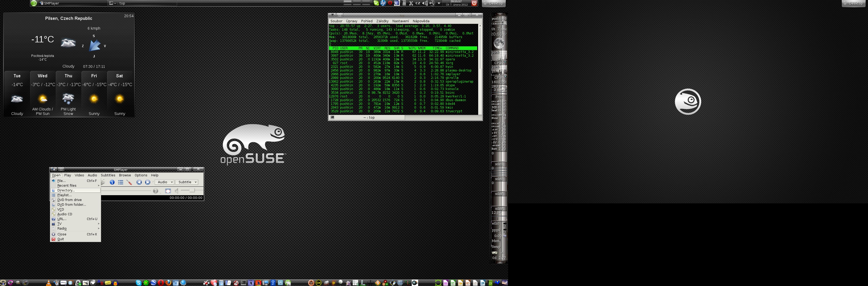Click 'opera' process row in top
Viewport: 868px width, 286px height.
pos(403,59)
